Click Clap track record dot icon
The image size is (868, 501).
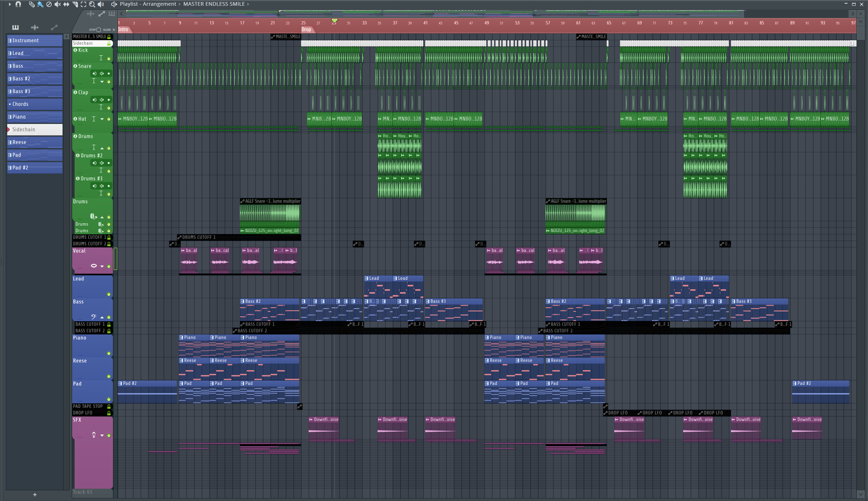coord(109,100)
